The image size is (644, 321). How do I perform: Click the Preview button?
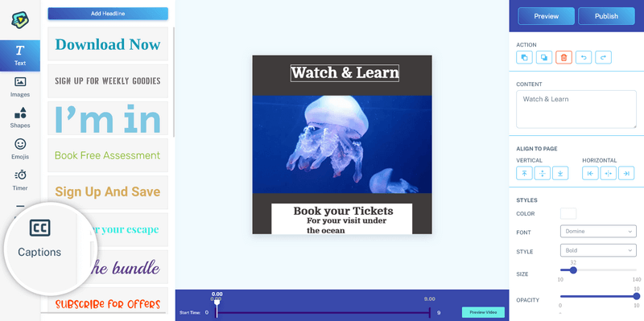coord(547,16)
